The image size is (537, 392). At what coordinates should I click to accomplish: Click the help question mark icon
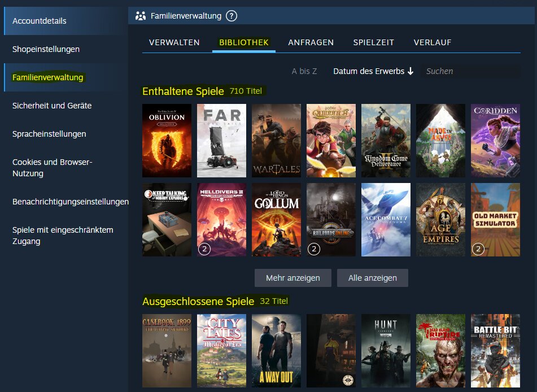click(232, 16)
